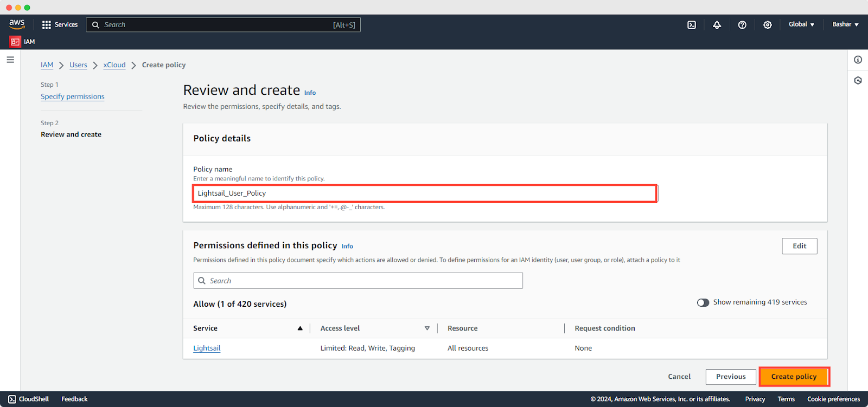Click the macOS red close window button
This screenshot has width=868, height=407.
tap(9, 8)
